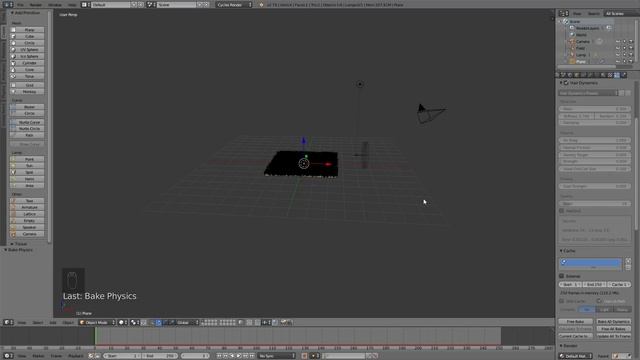Click Update All To Frame button
This screenshot has height=360, width=640.
pyautogui.click(x=613, y=336)
